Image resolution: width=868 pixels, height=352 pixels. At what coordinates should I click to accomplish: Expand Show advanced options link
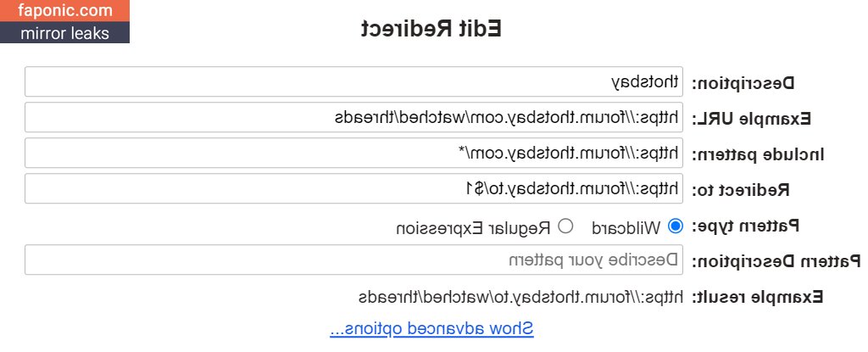pos(431,328)
